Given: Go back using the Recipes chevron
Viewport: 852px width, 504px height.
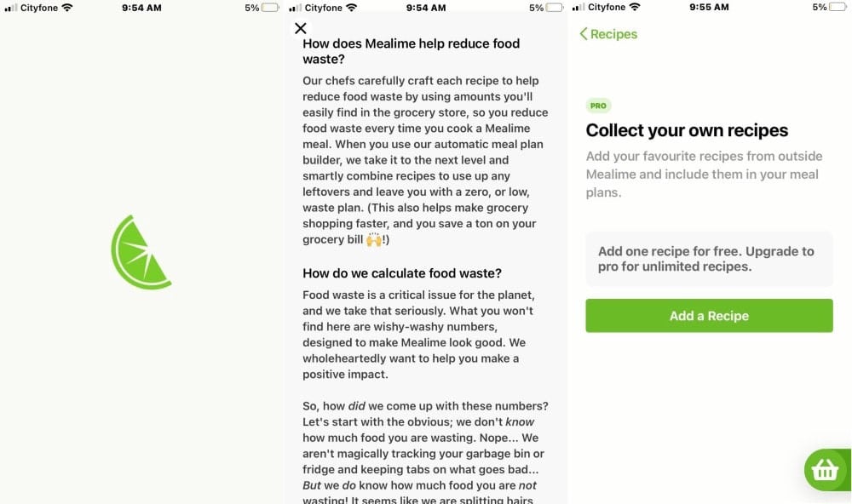Looking at the screenshot, I should click(584, 34).
